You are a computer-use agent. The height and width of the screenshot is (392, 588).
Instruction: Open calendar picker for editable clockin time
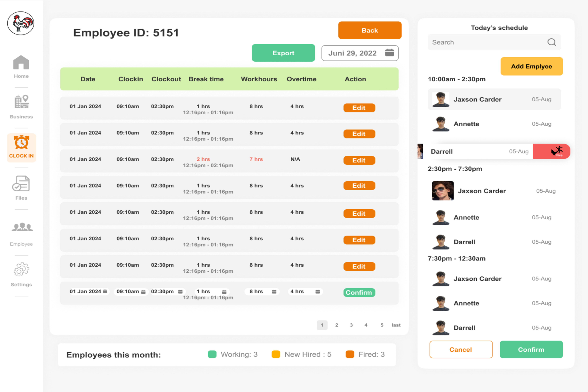coord(143,292)
